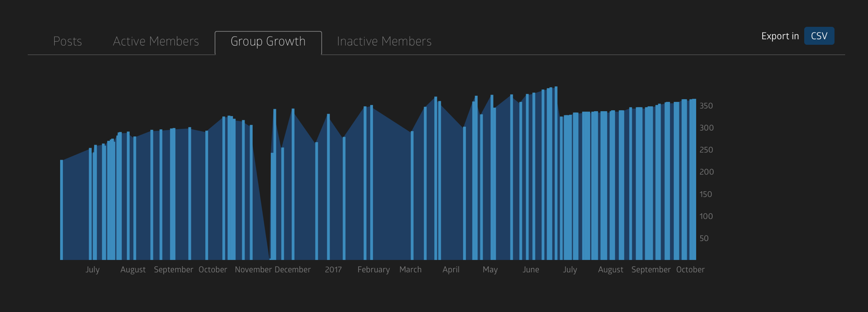Select the 2017 year marker on the x-axis
The width and height of the screenshot is (868, 312).
tap(333, 269)
